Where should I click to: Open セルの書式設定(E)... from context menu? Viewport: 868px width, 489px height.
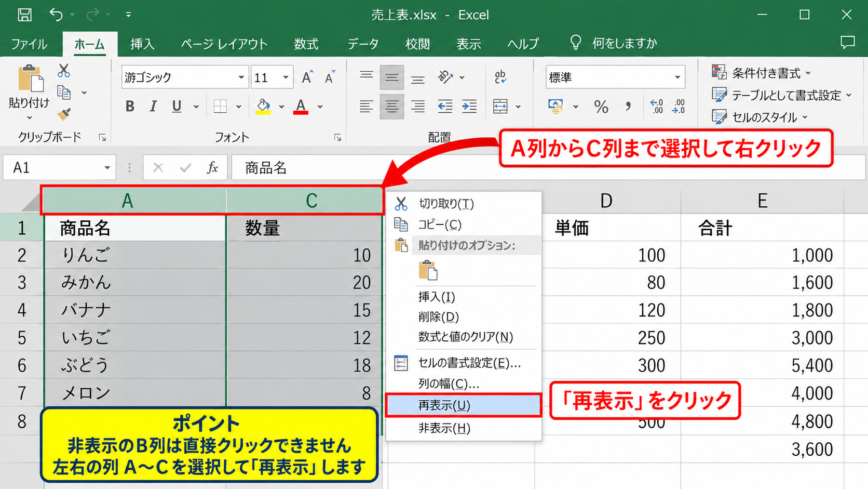pos(463,363)
